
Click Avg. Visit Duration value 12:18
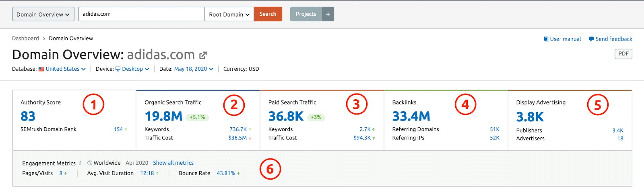(147, 173)
